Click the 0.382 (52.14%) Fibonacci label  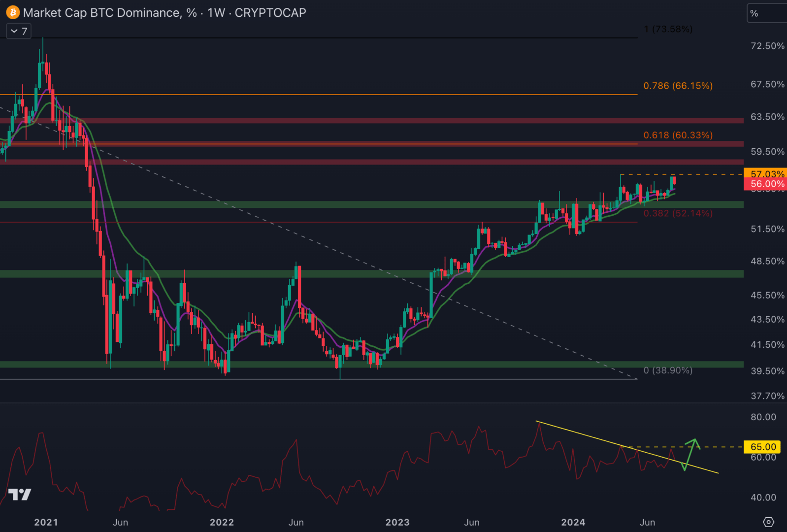678,213
